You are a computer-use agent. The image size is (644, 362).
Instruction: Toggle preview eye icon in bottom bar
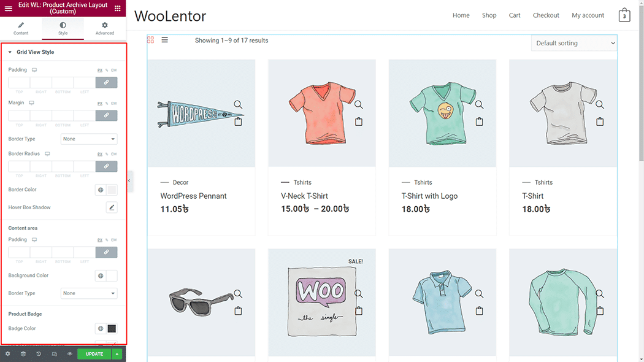click(70, 354)
